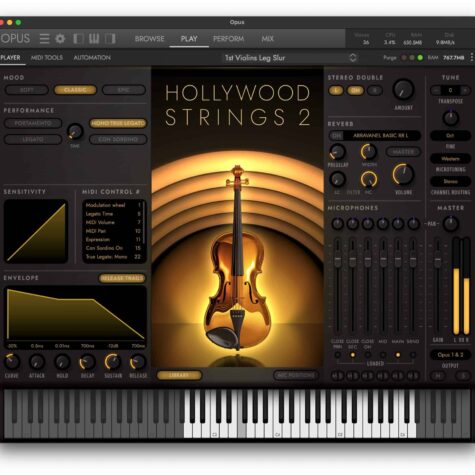Open the Fine tune Oct dropdown
This screenshot has height=475, width=475.
point(450,135)
